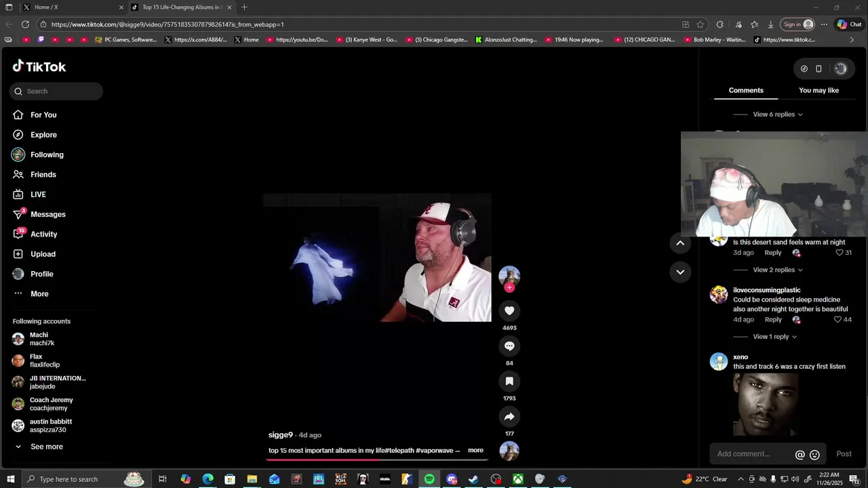868x488 pixels.
Task: Open a new browser tab
Action: coord(244,7)
